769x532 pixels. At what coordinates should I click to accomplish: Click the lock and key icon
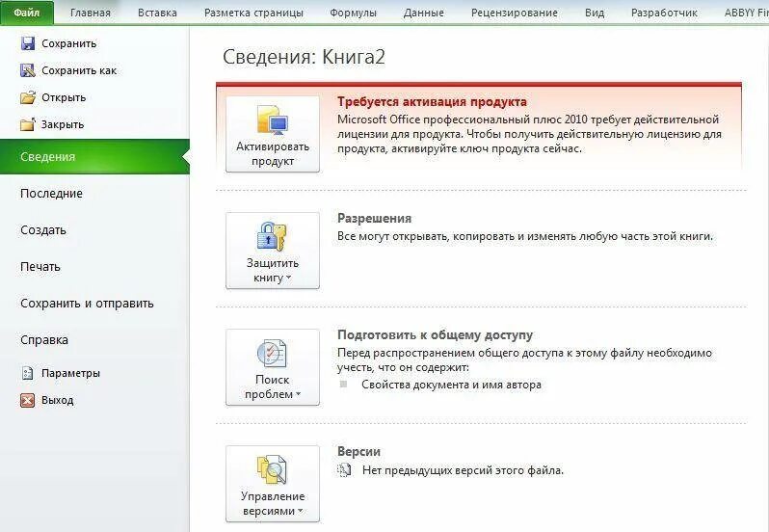[x=272, y=236]
